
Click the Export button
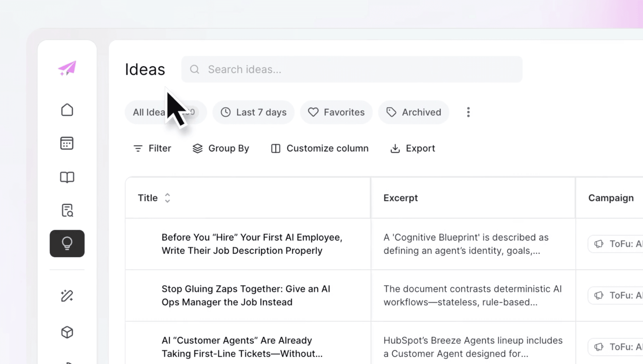coord(412,149)
